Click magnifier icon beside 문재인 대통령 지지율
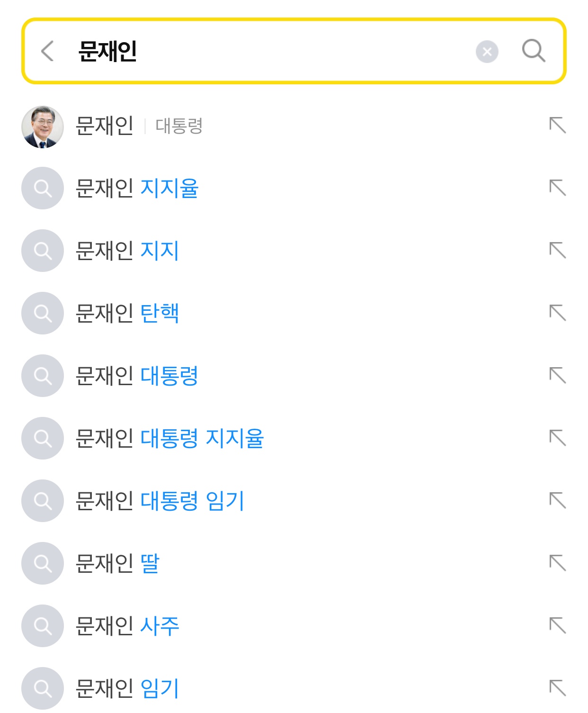 (43, 438)
